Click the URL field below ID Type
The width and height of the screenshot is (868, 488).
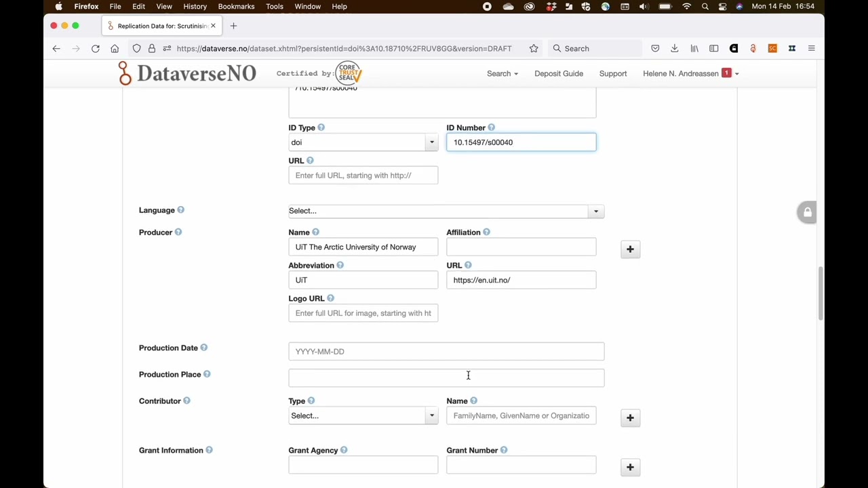click(363, 176)
